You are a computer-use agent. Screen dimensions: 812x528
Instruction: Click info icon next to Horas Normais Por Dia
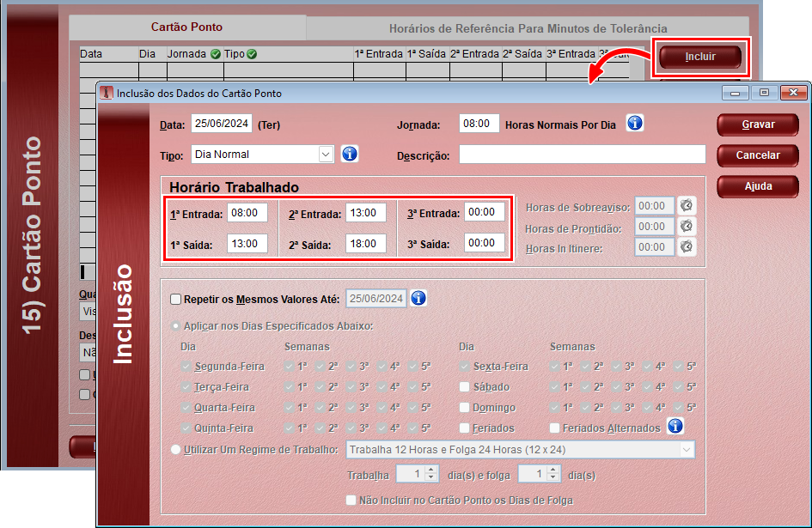[x=635, y=124]
